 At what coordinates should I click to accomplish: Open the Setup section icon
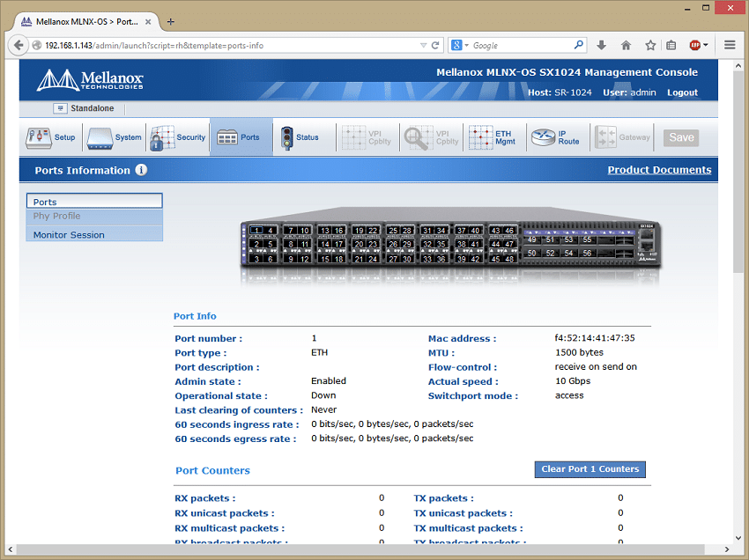point(38,138)
